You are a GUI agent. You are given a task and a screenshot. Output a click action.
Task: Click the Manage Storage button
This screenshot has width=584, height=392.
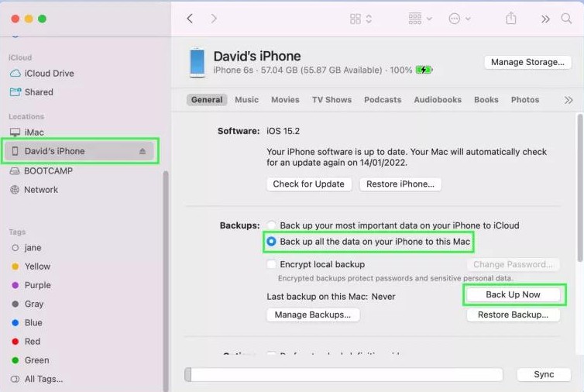pyautogui.click(x=527, y=62)
